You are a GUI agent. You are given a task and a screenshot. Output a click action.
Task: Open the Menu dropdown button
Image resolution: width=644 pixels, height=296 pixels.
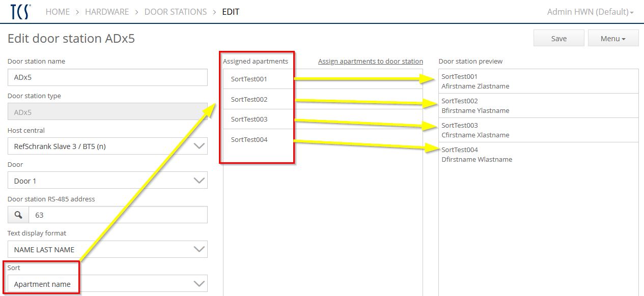[612, 39]
